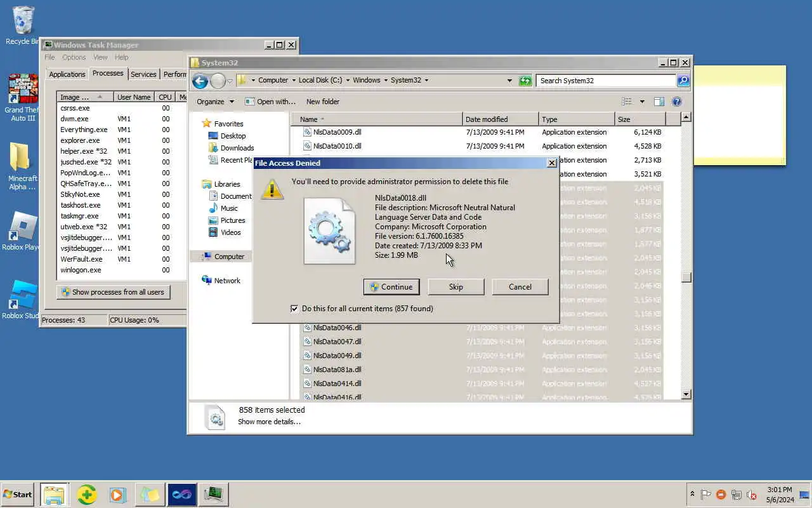The height and width of the screenshot is (508, 812).
Task: Click New folder in Explorer toolbar
Action: pos(323,102)
